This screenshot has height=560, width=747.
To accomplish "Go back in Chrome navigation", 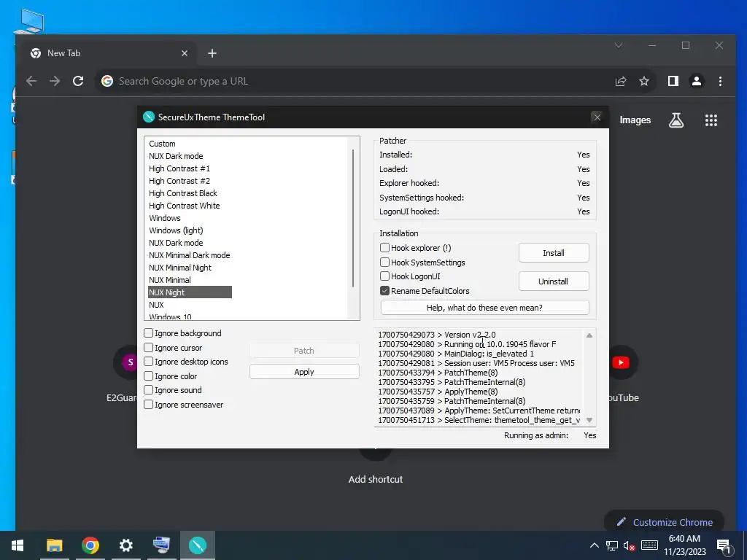I will pyautogui.click(x=31, y=81).
